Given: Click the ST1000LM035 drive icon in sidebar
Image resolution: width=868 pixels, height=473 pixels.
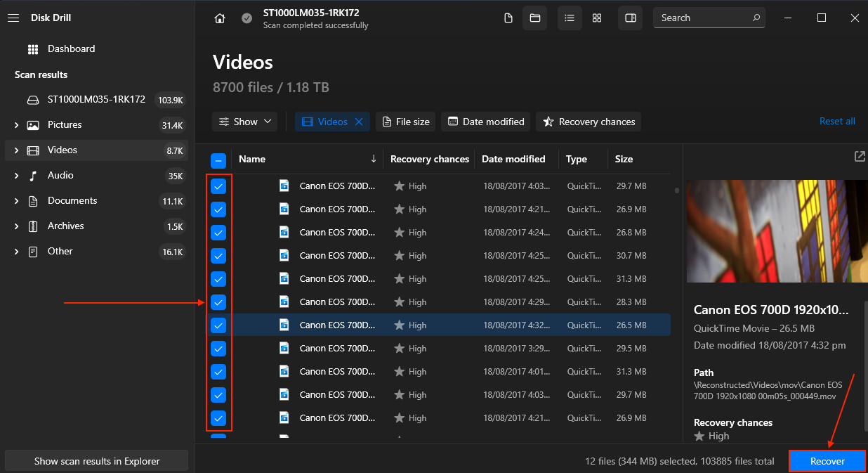Looking at the screenshot, I should (33, 100).
